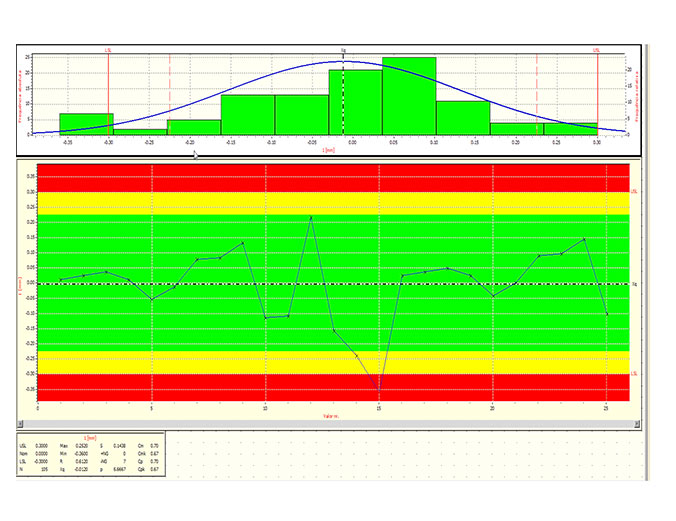
Task: Select the shortest histogram bar right of LSL
Action: [140, 132]
